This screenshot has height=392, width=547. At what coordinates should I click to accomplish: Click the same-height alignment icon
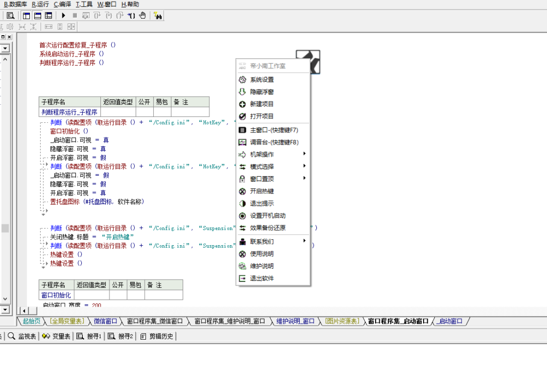point(60,27)
